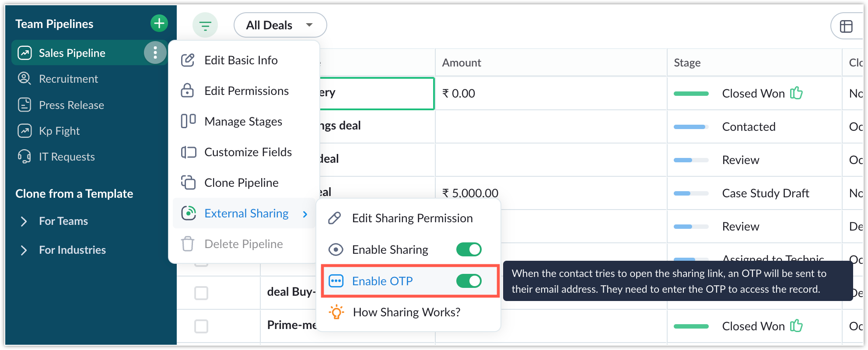Check the box beside the Prime-me deal

(x=201, y=326)
